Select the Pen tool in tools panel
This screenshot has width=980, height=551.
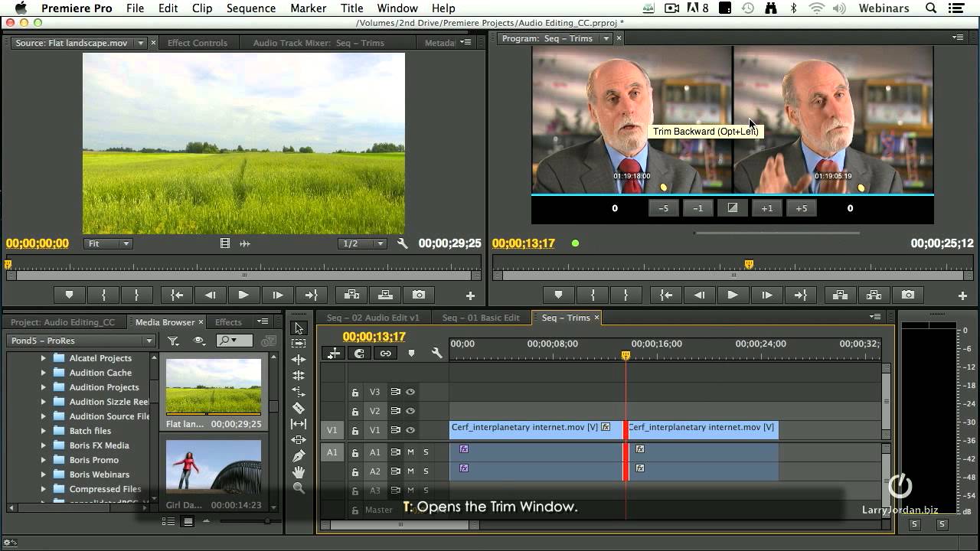(x=299, y=456)
